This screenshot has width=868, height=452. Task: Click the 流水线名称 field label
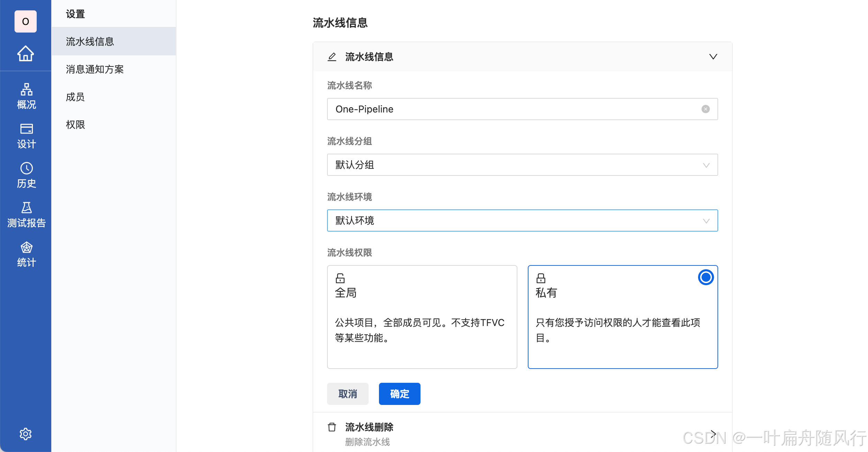[x=350, y=85]
